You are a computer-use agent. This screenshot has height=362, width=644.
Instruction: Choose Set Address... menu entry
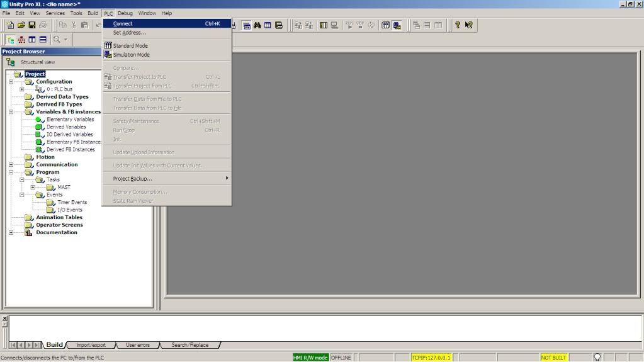(167, 33)
